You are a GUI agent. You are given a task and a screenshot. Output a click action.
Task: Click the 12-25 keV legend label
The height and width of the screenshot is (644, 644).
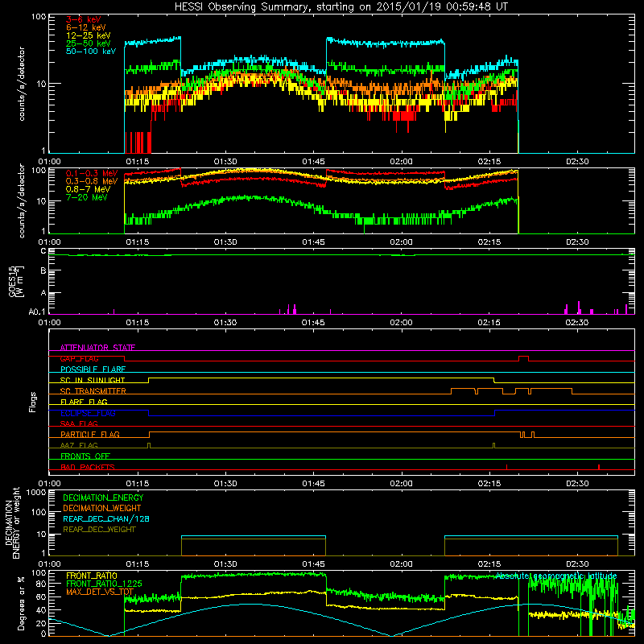point(88,35)
